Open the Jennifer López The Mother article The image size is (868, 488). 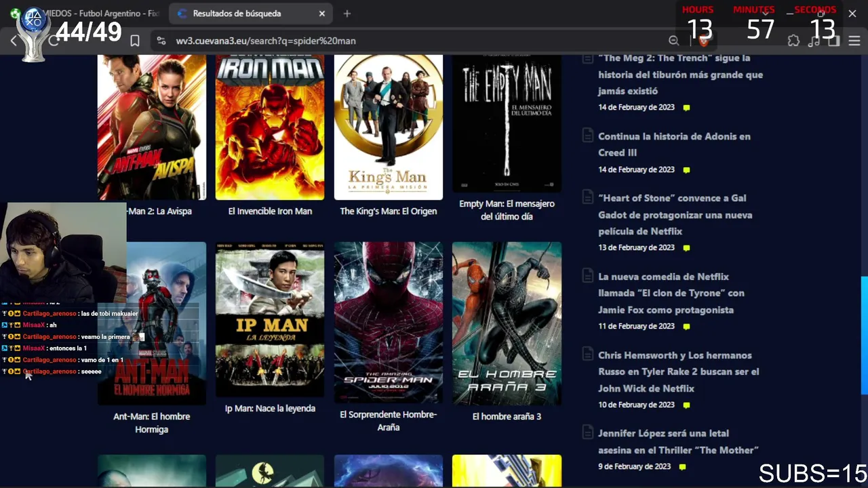(678, 442)
